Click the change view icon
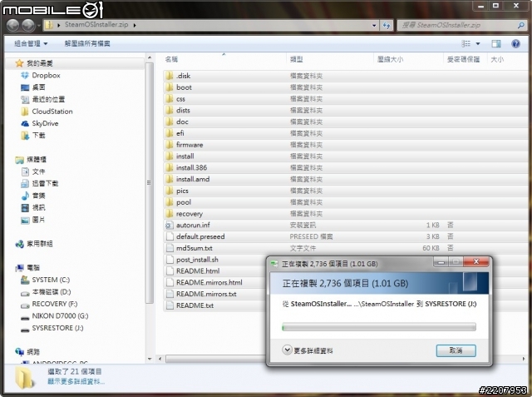 pyautogui.click(x=466, y=43)
